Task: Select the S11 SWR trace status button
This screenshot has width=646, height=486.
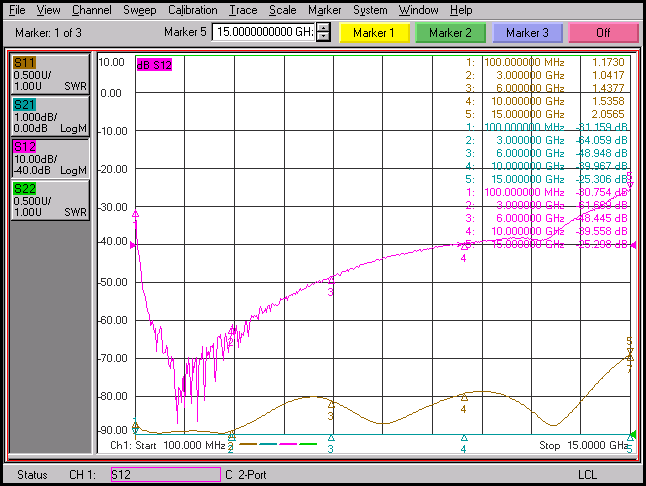Action: (x=49, y=74)
